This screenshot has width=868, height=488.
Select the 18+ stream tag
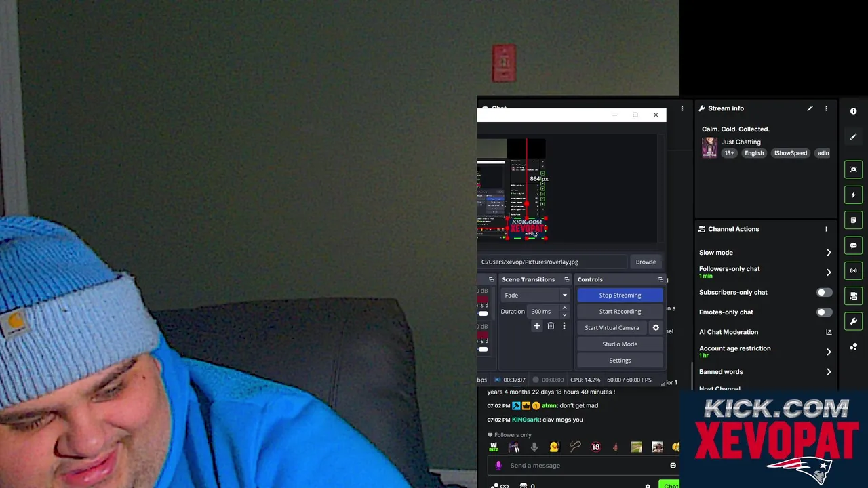tap(729, 153)
